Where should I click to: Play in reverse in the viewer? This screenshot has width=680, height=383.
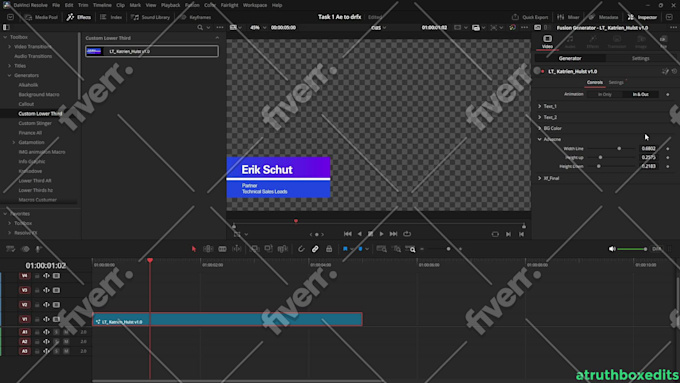click(360, 234)
